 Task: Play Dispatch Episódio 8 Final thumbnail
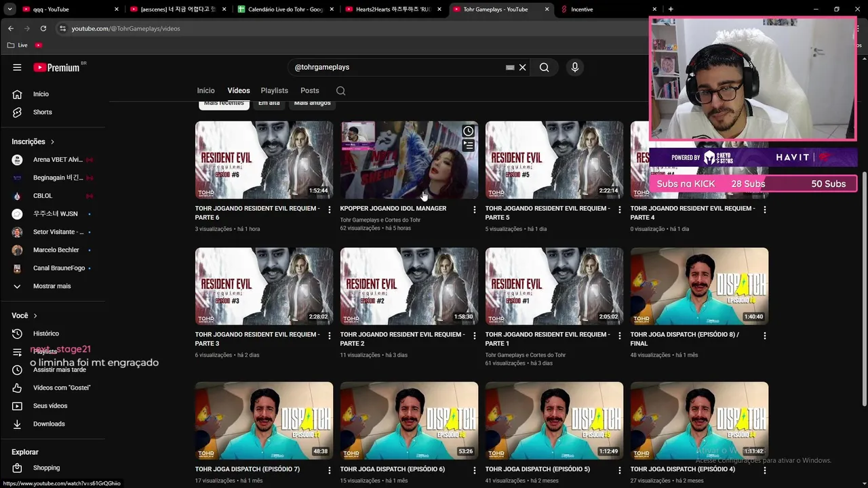699,286
